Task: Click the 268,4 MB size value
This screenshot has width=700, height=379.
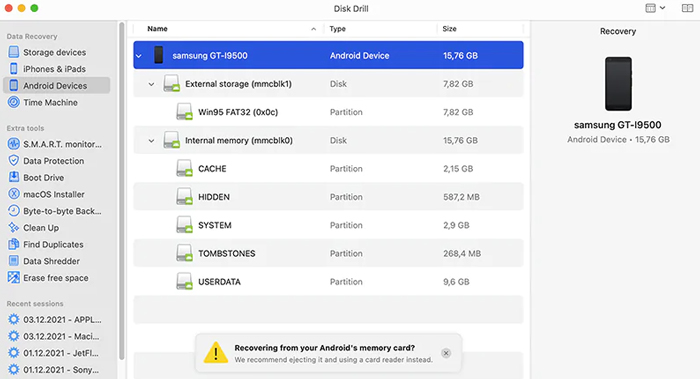Action: tap(462, 254)
